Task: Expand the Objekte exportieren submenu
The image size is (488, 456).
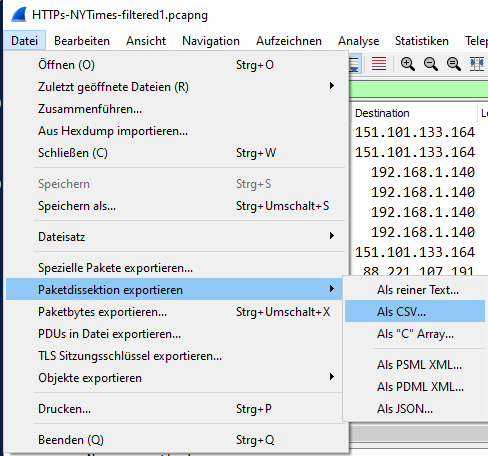Action: (332, 377)
